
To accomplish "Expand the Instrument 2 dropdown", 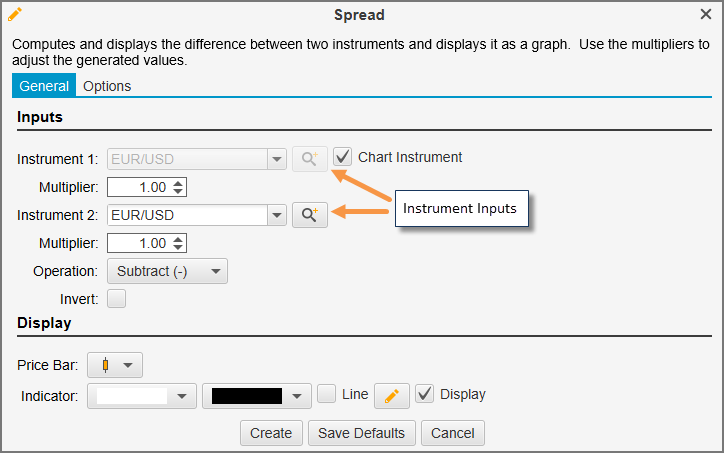I will point(276,215).
